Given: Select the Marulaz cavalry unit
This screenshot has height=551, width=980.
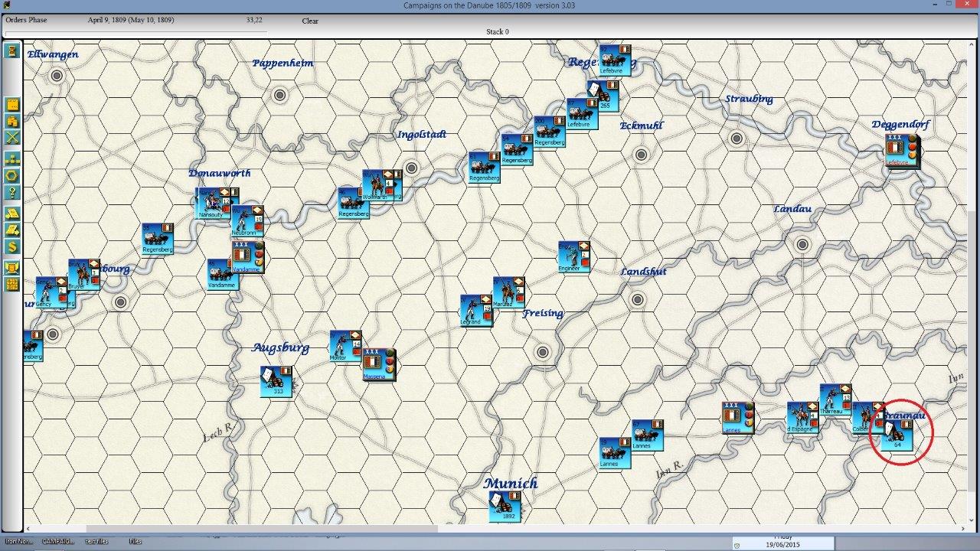Looking at the screenshot, I should 508,292.
